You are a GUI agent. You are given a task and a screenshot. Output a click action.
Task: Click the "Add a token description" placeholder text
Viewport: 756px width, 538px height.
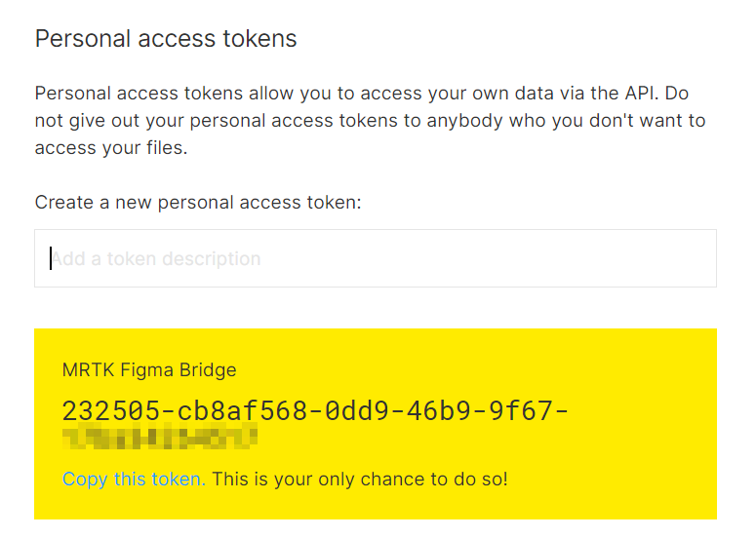pos(156,259)
